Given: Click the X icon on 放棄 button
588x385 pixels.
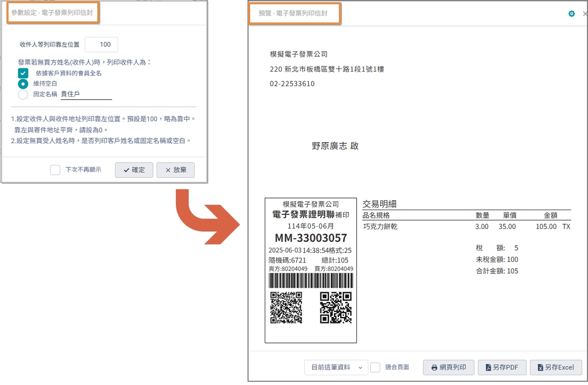Looking at the screenshot, I should tap(168, 170).
